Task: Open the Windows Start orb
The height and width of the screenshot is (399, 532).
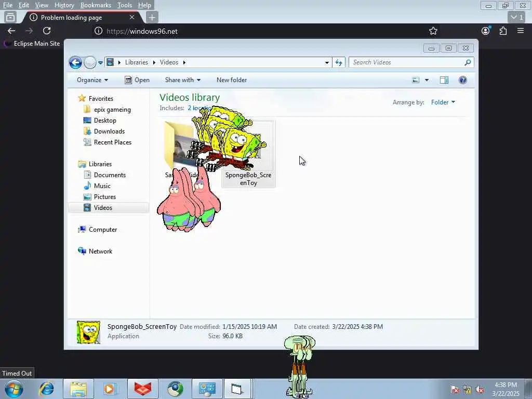Action: (14, 389)
